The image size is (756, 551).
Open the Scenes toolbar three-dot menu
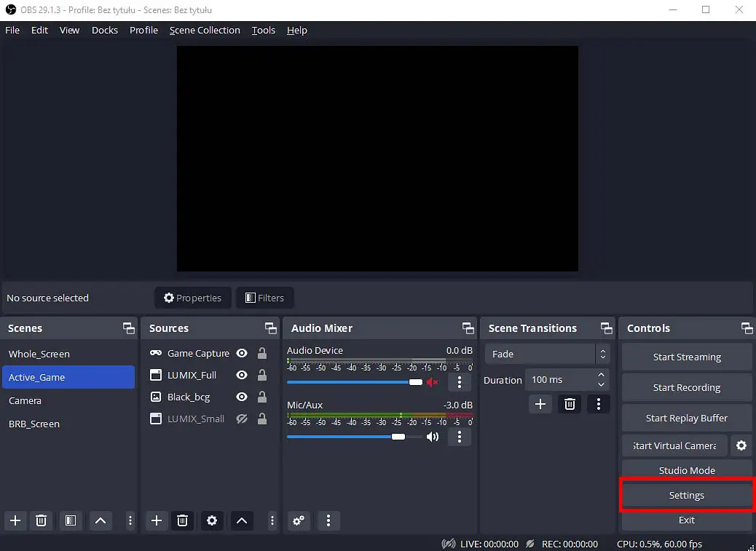(130, 520)
